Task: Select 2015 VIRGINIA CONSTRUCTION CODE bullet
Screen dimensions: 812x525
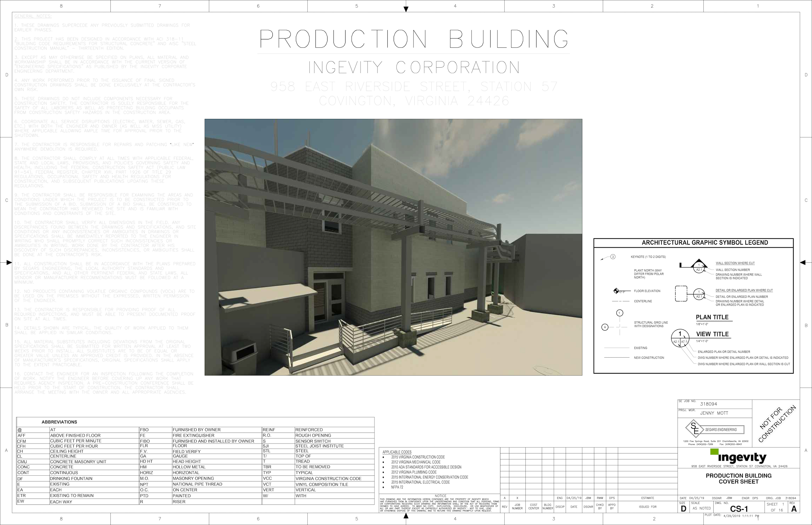Action: [418, 457]
